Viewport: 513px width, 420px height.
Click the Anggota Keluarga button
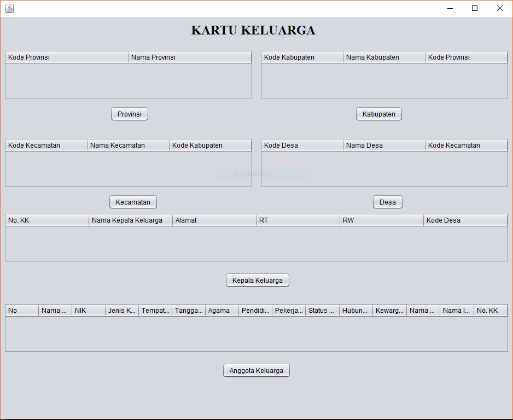(256, 370)
